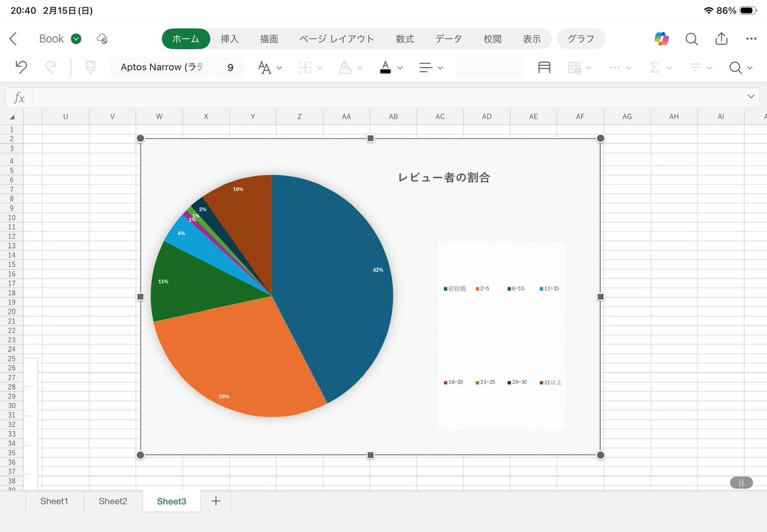This screenshot has width=767, height=532.
Task: Tap the Book file name
Action: [x=51, y=39]
